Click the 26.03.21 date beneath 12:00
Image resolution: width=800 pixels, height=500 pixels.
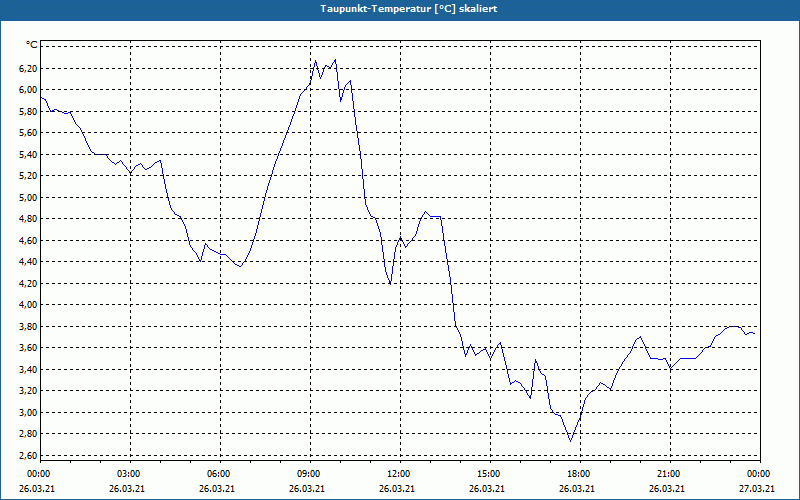coord(397,488)
